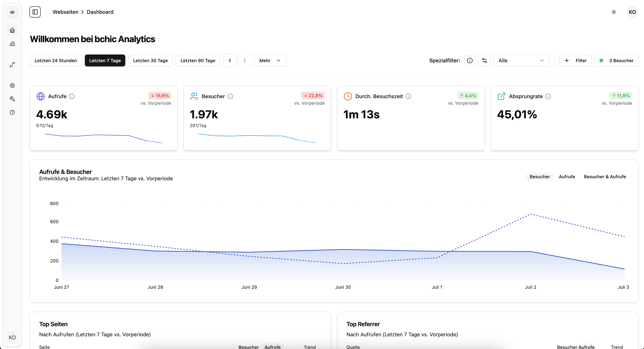The height and width of the screenshot is (349, 644).
Task: Open settings via the gear icon
Action: (12, 85)
